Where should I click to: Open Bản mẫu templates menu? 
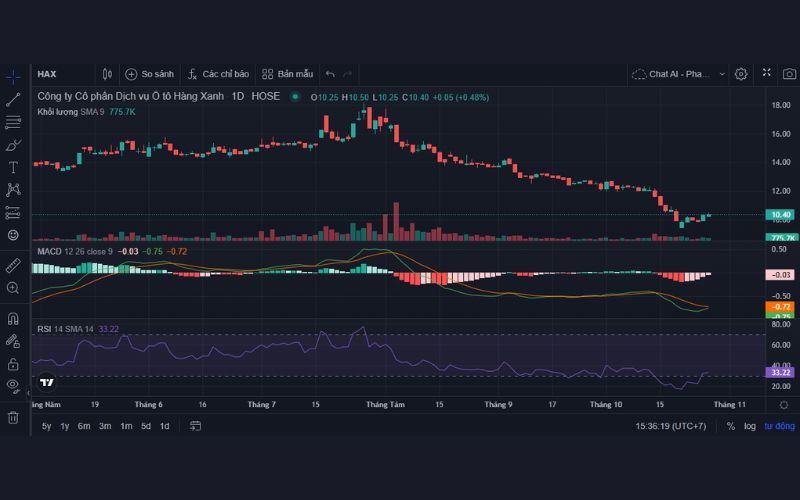[287, 74]
